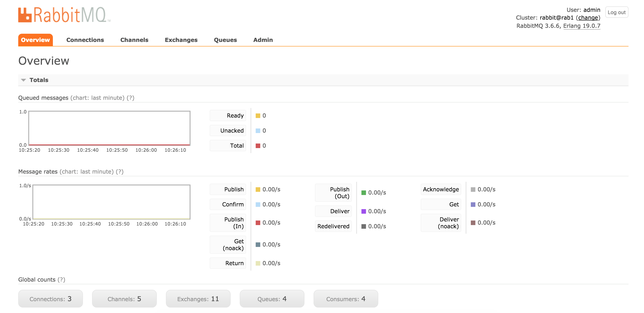Click help (?) next to Message rates
The width and height of the screenshot is (644, 313).
coord(120,172)
